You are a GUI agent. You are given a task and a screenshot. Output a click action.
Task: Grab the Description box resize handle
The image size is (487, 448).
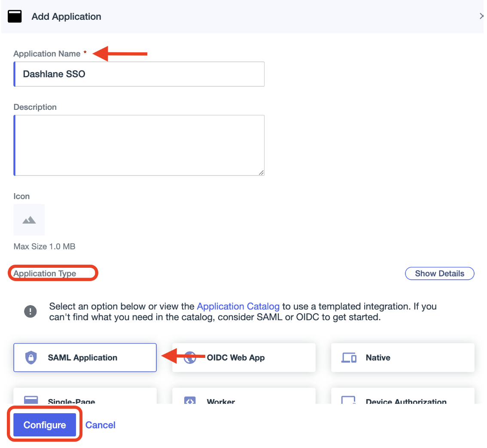[261, 173]
